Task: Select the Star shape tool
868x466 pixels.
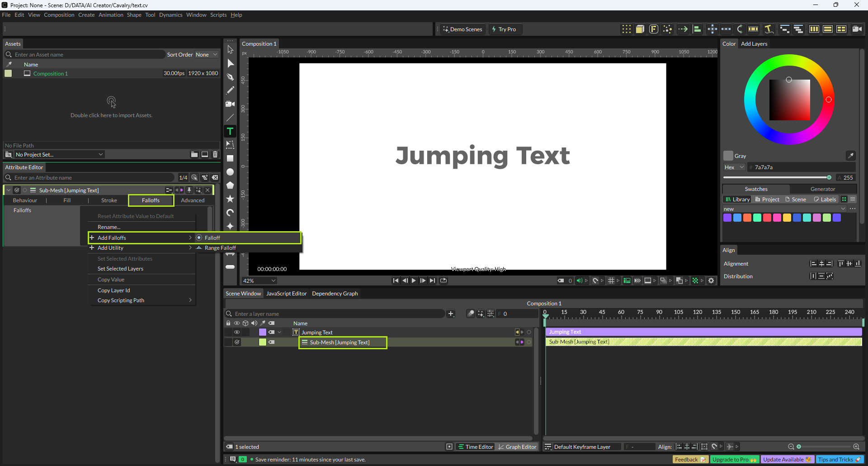Action: click(x=230, y=199)
